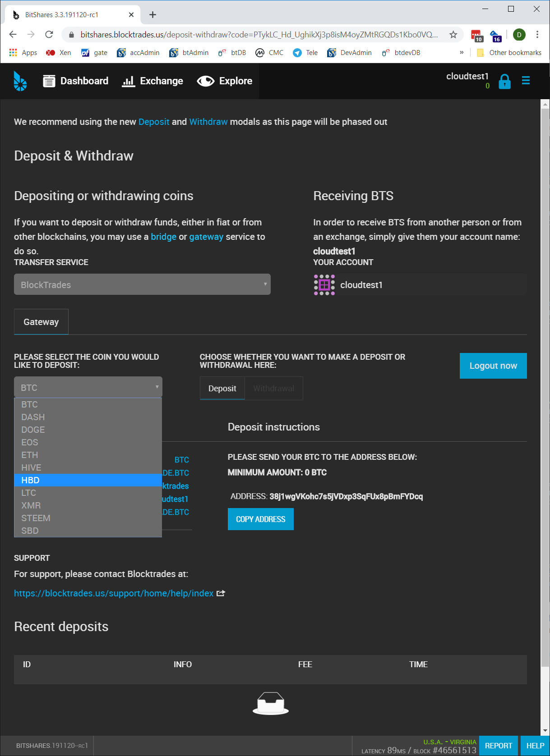
Task: Open the Exchange page
Action: point(153,81)
